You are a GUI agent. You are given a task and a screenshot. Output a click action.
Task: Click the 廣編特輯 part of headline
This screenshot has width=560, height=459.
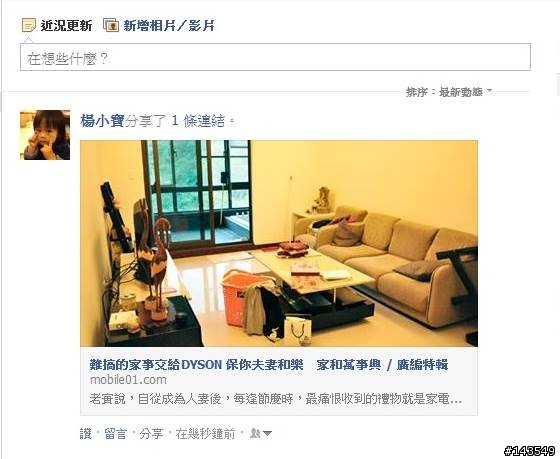coord(422,365)
